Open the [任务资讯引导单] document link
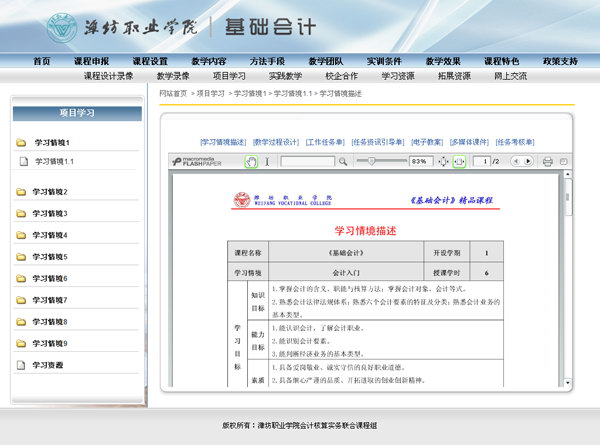Screen dimensions: 600x445 coord(378,142)
